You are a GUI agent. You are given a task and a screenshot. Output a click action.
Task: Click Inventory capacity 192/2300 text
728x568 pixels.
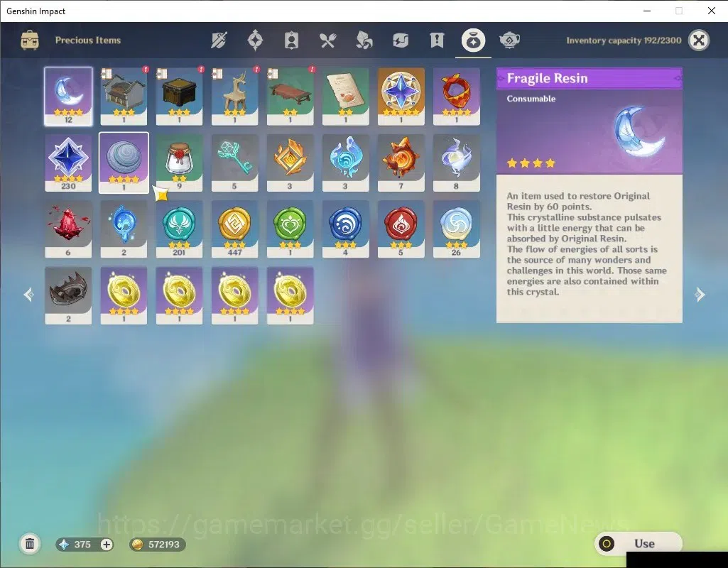point(624,40)
